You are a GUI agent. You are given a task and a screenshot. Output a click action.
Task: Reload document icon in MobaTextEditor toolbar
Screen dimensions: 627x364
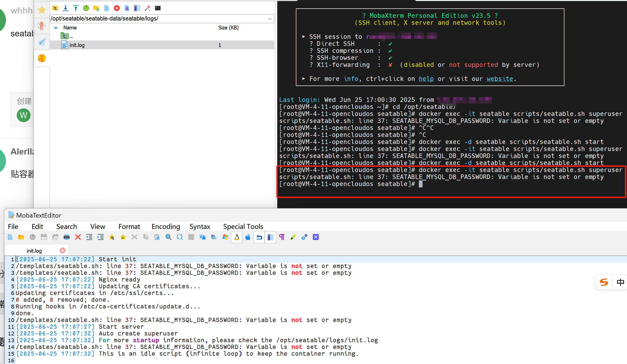33,237
